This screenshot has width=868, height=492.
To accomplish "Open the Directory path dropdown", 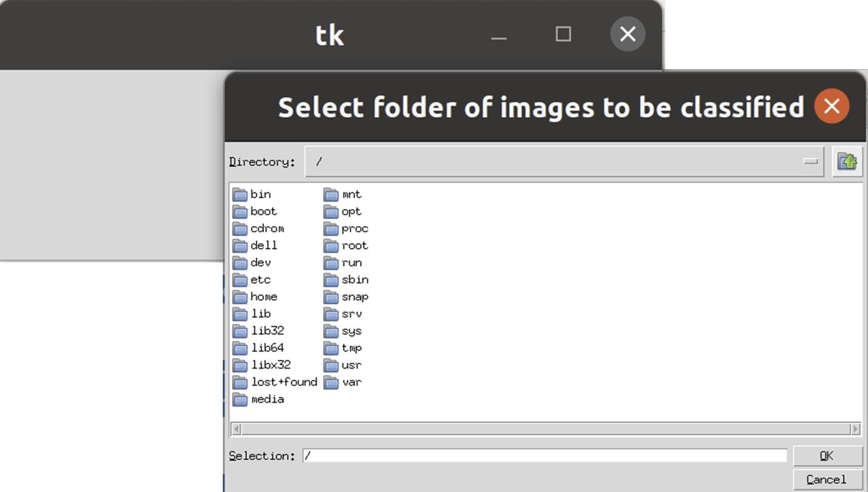I will [x=810, y=161].
